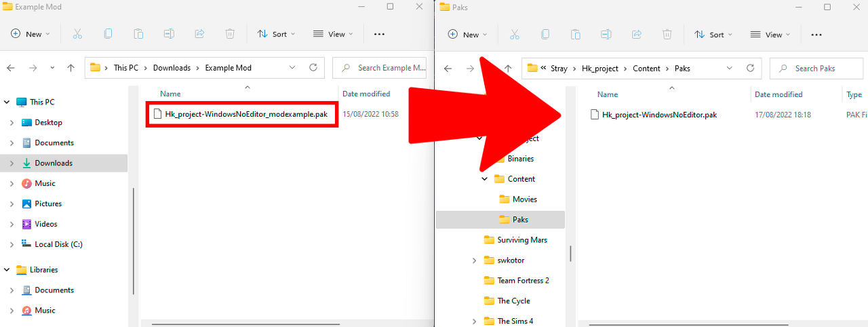
Task: Click Cut icon in Paks window toolbar
Action: (515, 34)
